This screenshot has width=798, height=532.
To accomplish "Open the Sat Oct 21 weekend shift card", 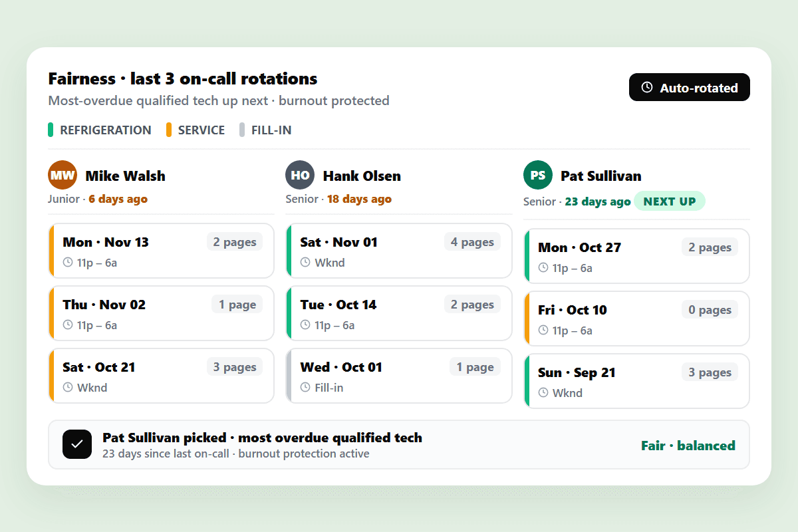I will click(x=161, y=376).
